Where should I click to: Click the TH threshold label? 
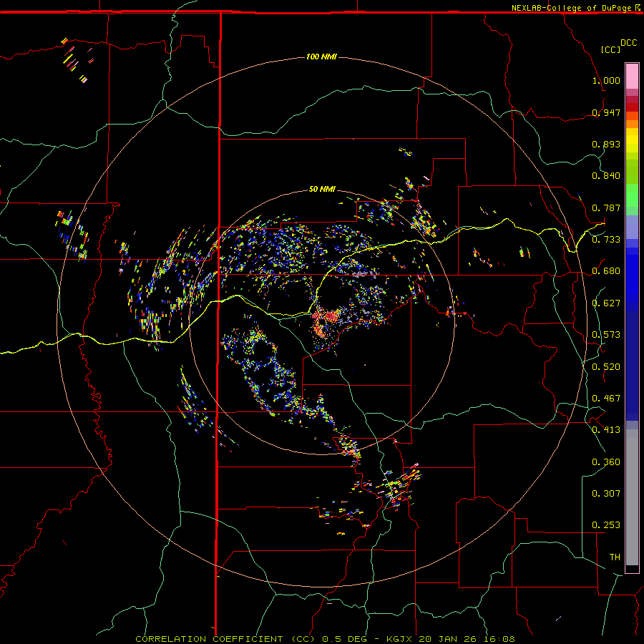pyautogui.click(x=615, y=557)
